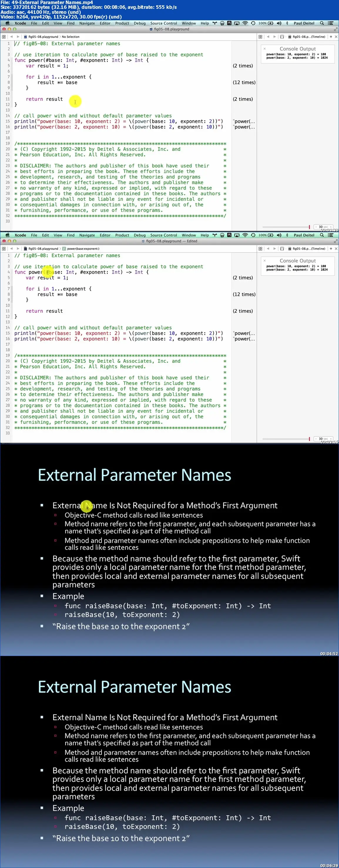Screen dimensions: 339x868
Task: Click battery 100% indicator in upper menu bar
Action: [266, 23]
